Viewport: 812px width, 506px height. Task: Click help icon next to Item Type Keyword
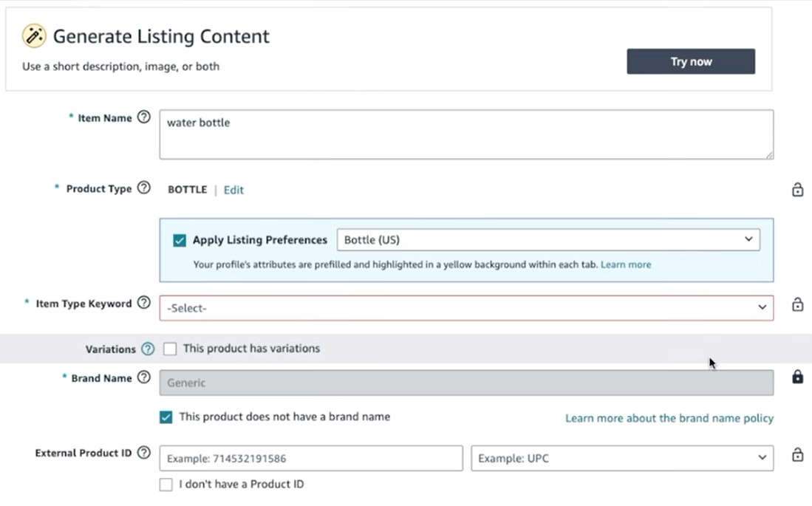click(x=144, y=302)
